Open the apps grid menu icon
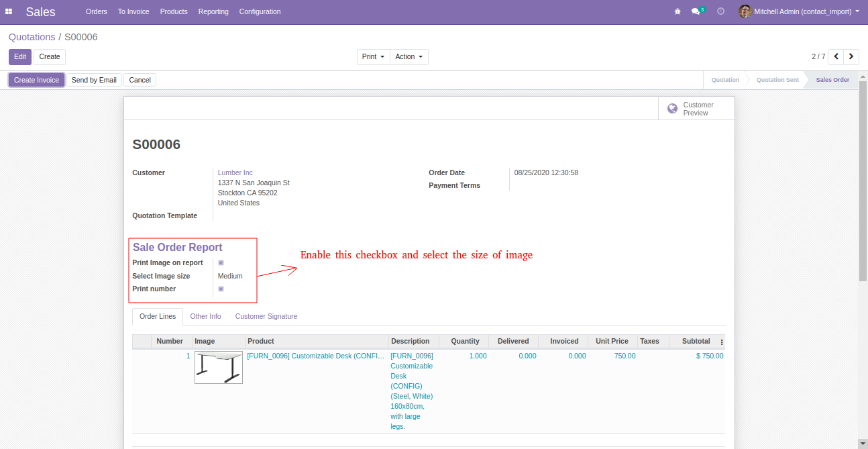Image resolution: width=868 pixels, height=449 pixels. tap(9, 11)
